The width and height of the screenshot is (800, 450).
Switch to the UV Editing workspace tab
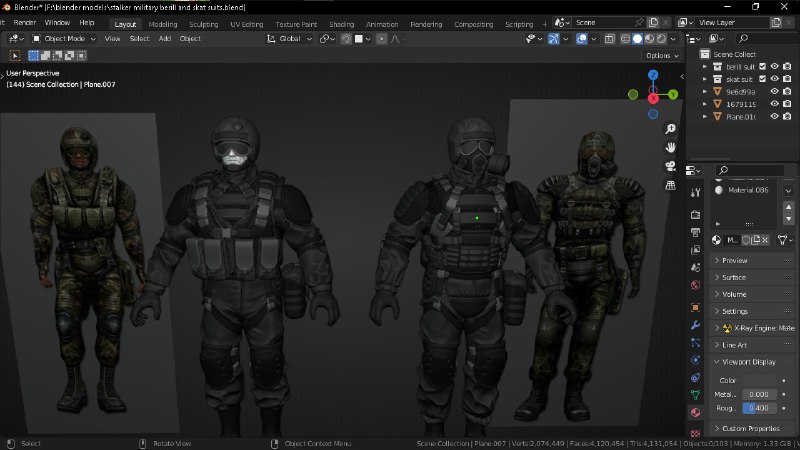[246, 24]
